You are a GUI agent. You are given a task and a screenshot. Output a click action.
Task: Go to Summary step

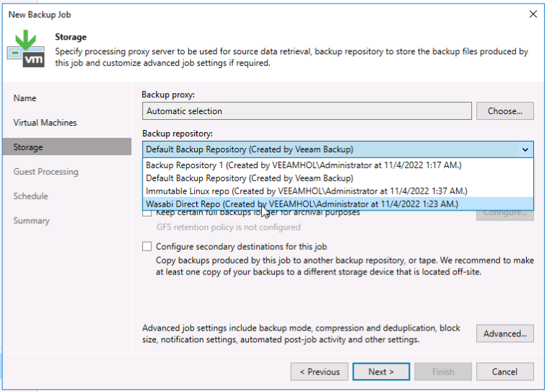32,221
